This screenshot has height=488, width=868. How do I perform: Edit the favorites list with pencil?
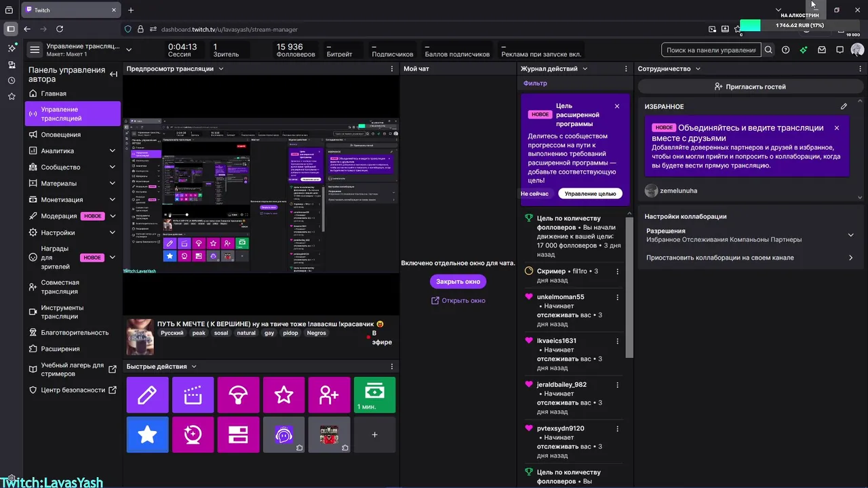[844, 106]
